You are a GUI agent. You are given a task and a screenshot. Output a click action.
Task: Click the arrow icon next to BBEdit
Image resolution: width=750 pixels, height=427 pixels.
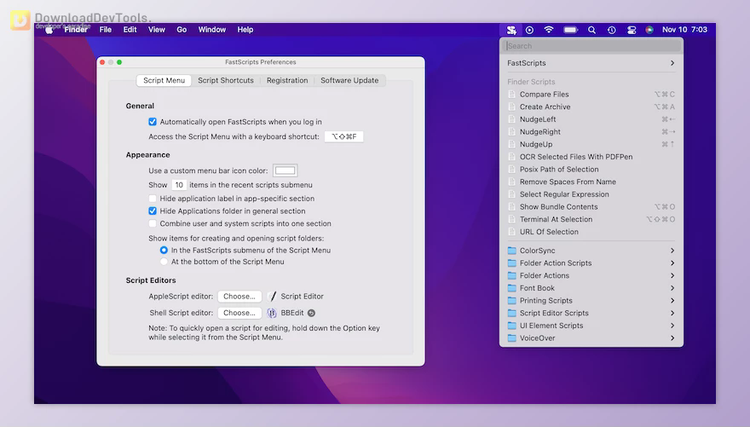pos(311,313)
